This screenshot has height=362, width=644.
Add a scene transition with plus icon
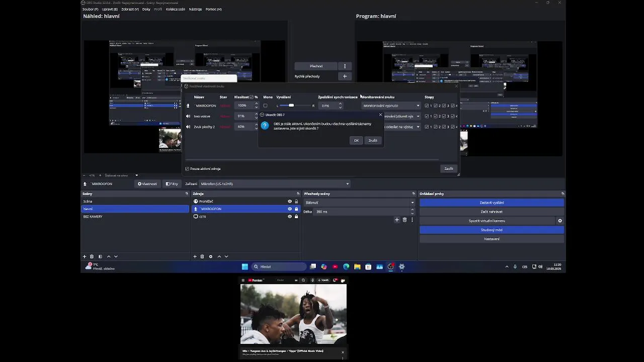coord(397,220)
